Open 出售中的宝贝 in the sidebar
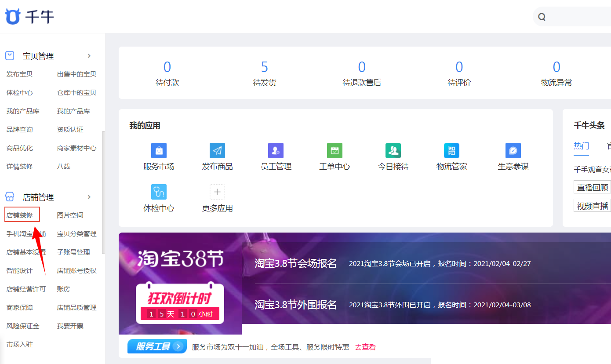The width and height of the screenshot is (611, 364). [x=76, y=74]
